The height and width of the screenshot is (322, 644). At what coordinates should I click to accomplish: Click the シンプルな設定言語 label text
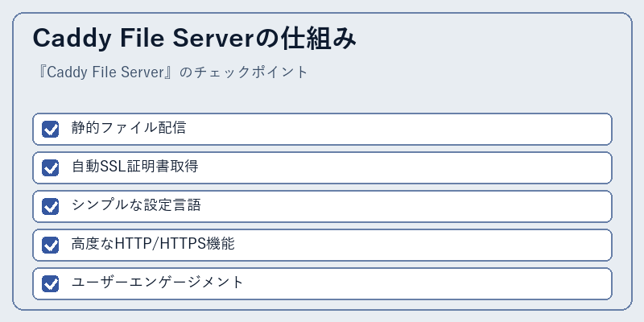[x=136, y=205]
